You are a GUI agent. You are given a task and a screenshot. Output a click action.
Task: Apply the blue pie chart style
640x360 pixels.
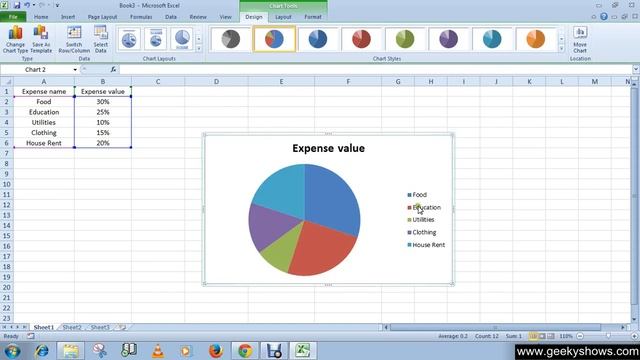318,39
